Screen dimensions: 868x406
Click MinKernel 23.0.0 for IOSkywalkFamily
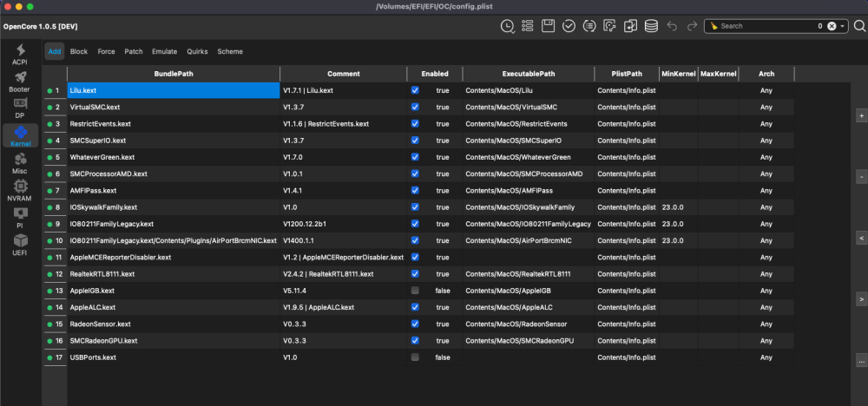678,206
